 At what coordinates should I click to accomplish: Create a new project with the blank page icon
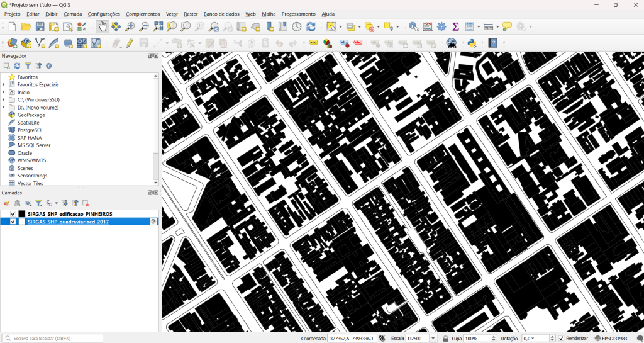click(x=13, y=26)
